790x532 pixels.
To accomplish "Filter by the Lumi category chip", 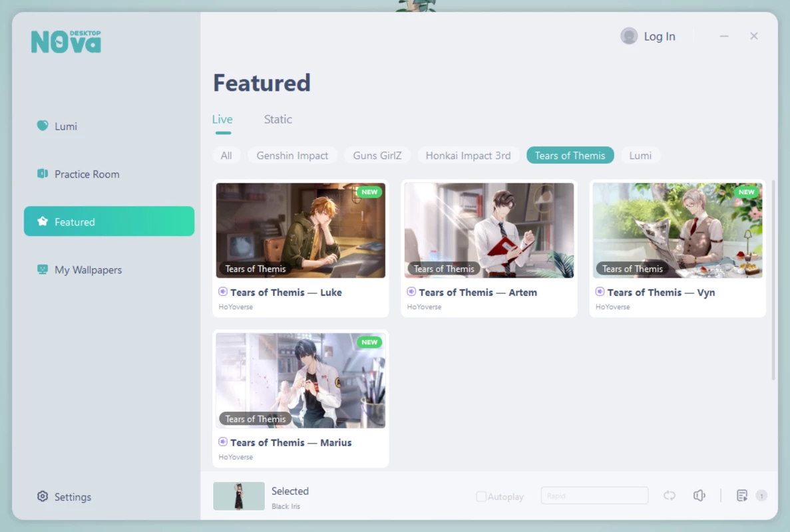I will 640,156.
